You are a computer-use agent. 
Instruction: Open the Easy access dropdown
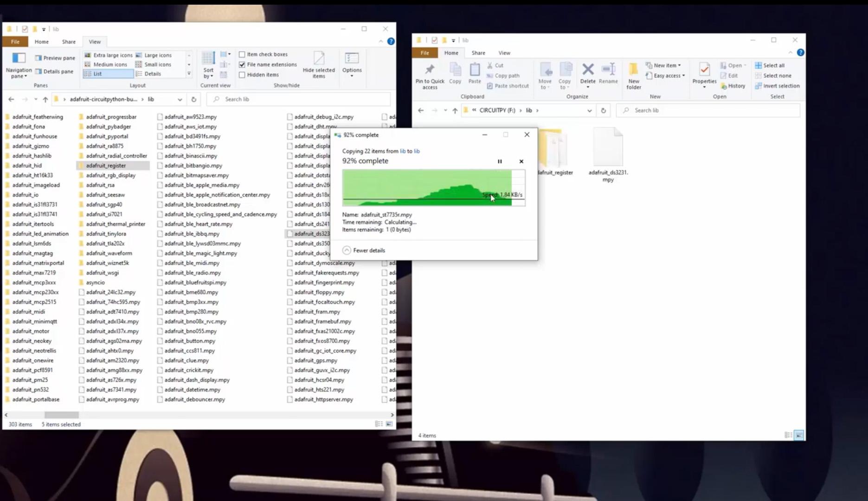[x=665, y=76]
